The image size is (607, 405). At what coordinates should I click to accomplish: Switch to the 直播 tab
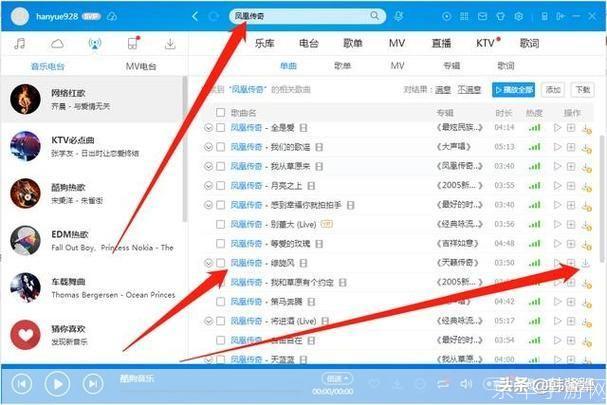441,43
